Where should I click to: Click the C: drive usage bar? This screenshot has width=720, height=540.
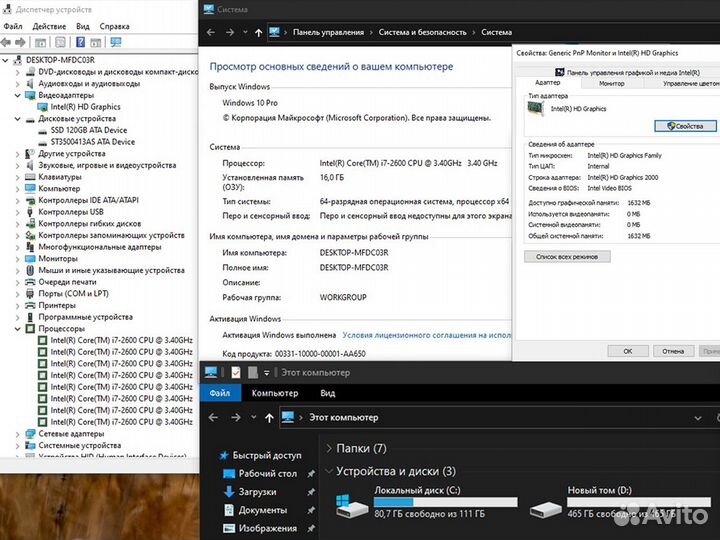445,502
